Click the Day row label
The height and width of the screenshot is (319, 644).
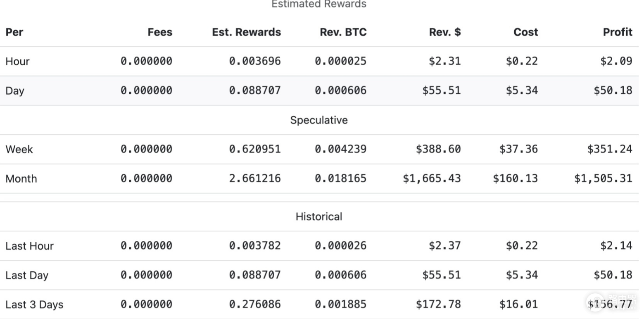click(15, 91)
